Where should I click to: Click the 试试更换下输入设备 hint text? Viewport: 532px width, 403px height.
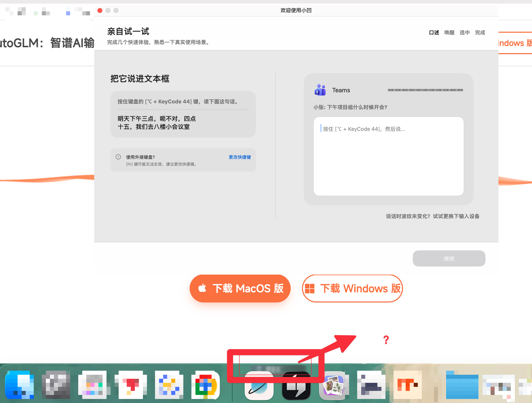click(x=456, y=216)
